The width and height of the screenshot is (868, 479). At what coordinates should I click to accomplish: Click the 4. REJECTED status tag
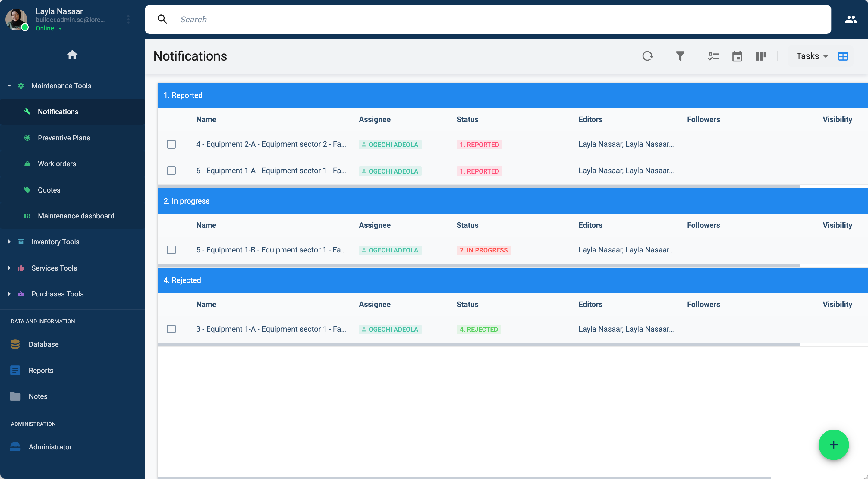[479, 330]
